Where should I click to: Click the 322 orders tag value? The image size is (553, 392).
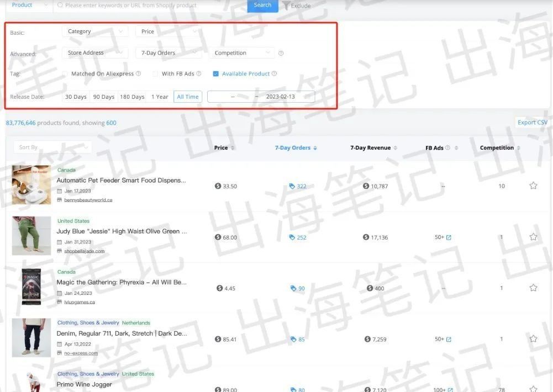[x=301, y=186]
